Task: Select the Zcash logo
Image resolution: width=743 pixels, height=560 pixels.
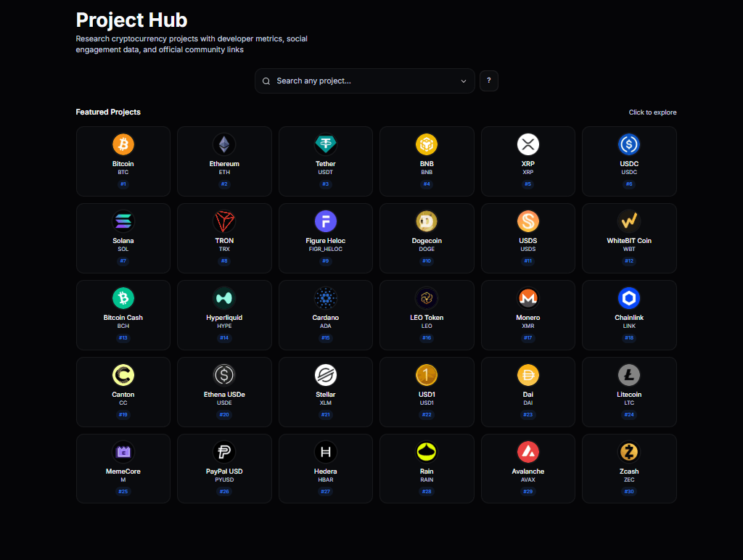Action: tap(629, 452)
